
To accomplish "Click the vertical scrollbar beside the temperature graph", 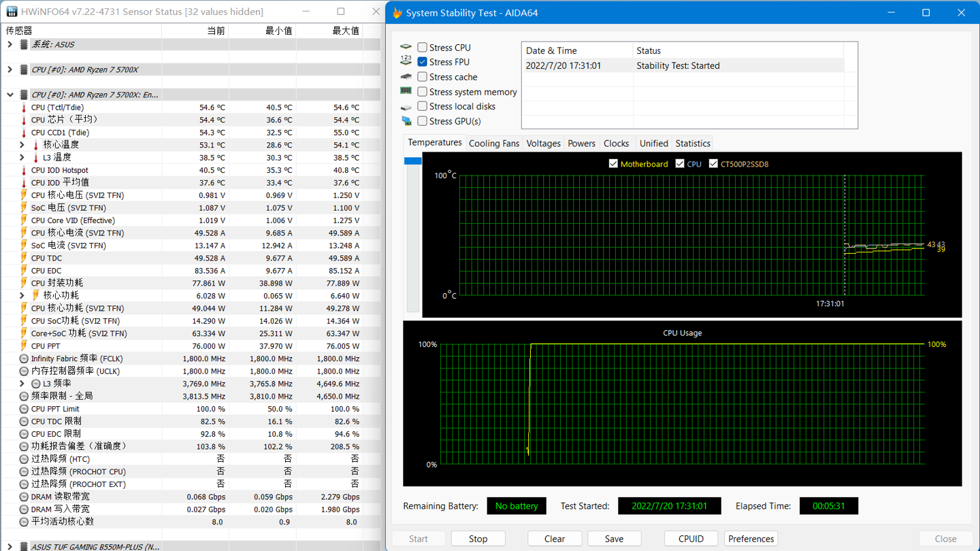I will pyautogui.click(x=413, y=161).
